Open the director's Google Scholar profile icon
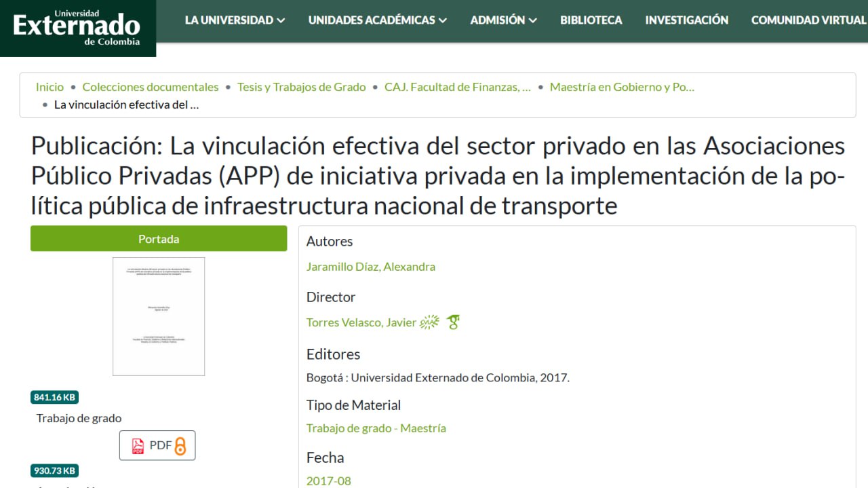This screenshot has width=868, height=488. pos(453,322)
